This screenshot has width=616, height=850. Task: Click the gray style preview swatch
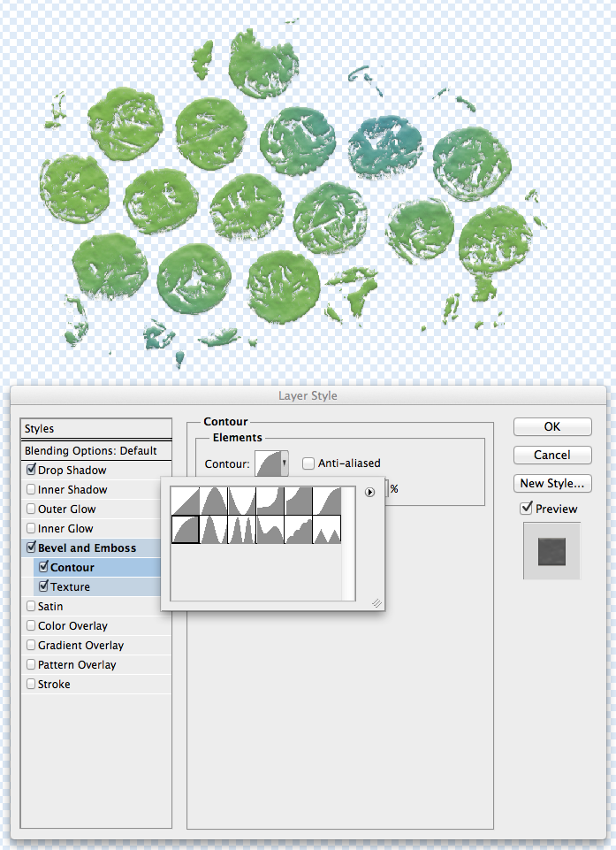coord(551,551)
